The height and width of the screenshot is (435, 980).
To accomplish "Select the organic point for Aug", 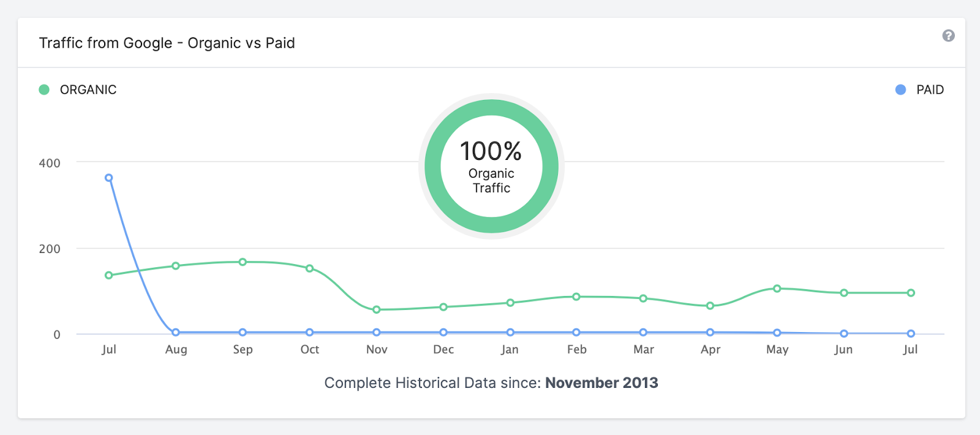I will coord(176,266).
